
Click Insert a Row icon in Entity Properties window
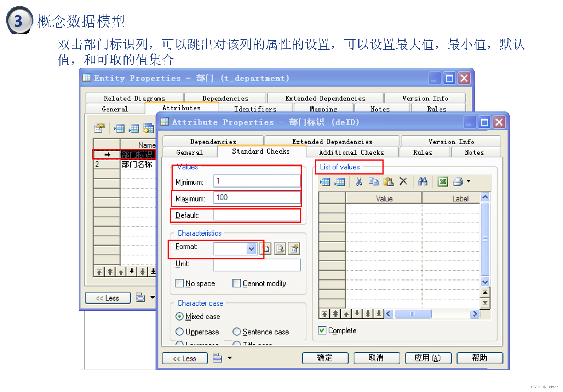point(119,128)
